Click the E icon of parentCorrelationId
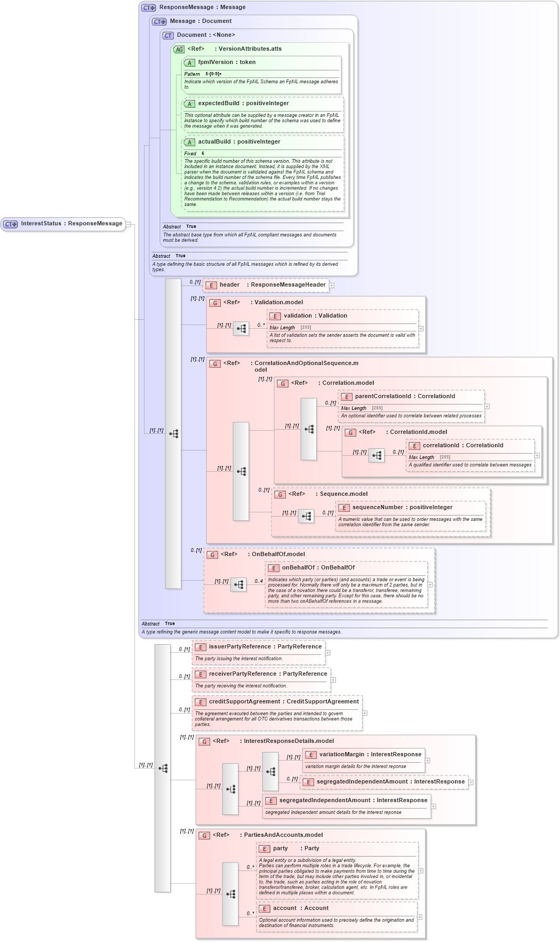Viewport: 560px width, 942px height. (x=347, y=397)
